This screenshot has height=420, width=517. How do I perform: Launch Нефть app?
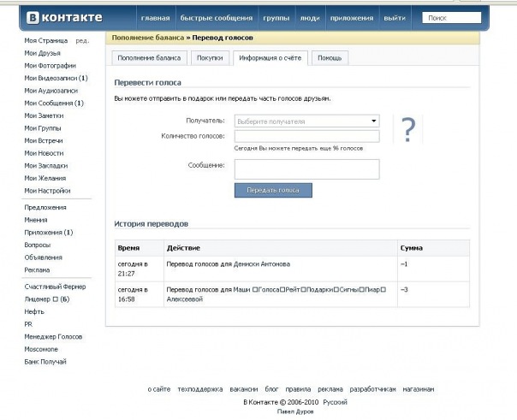34,312
